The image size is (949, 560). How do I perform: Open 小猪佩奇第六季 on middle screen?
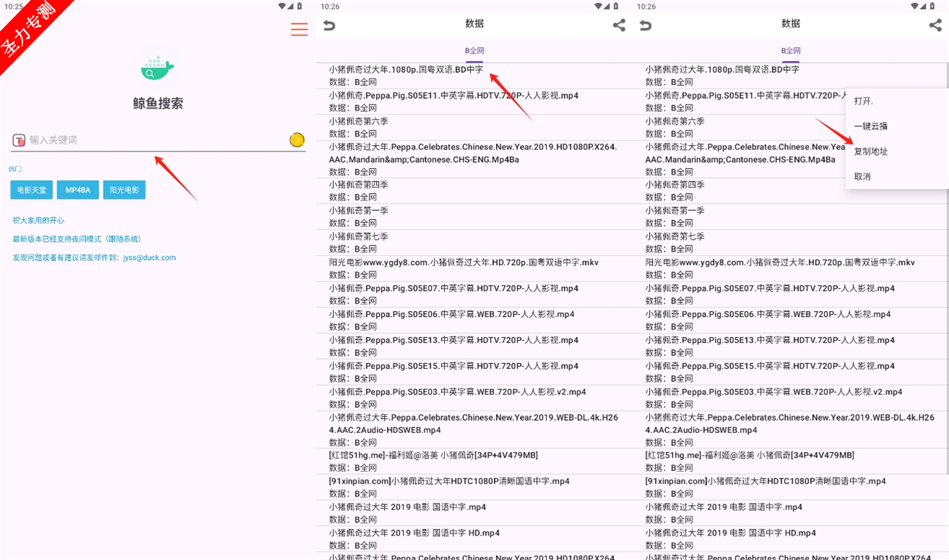pyautogui.click(x=474, y=128)
